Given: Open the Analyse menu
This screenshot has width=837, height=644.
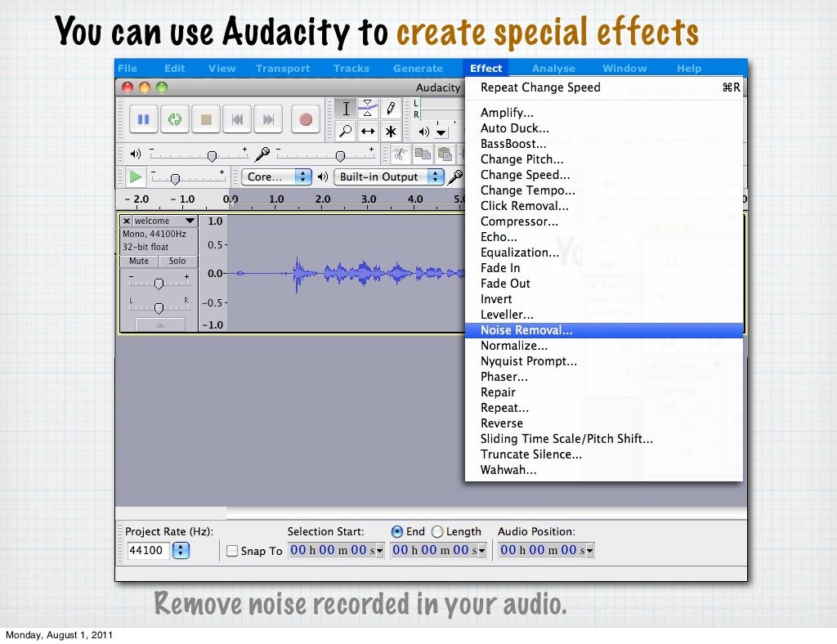Looking at the screenshot, I should click(x=553, y=69).
